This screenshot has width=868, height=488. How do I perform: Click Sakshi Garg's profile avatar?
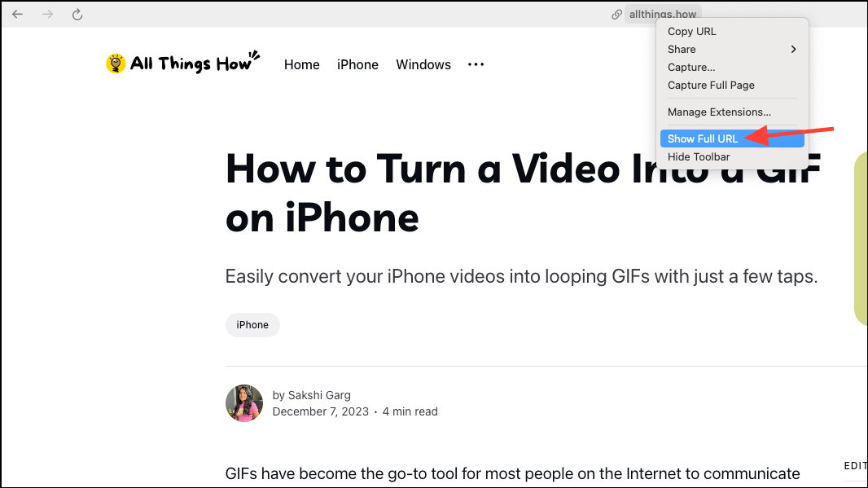[x=243, y=402]
